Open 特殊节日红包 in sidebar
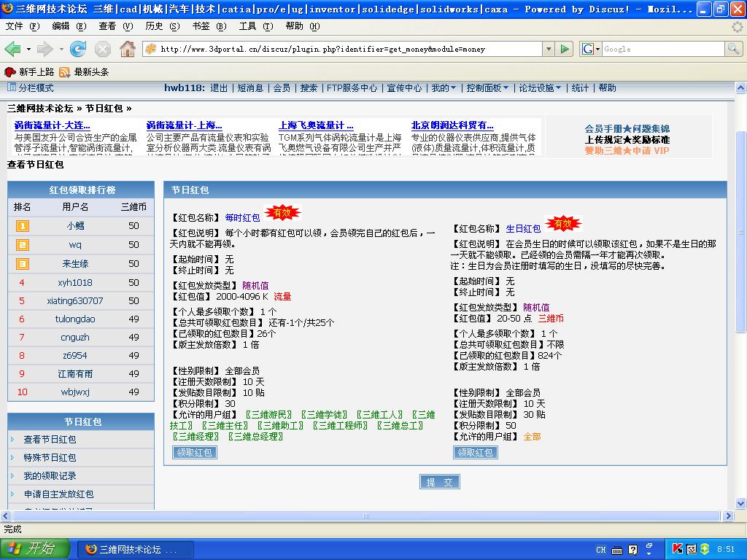 click(x=50, y=458)
